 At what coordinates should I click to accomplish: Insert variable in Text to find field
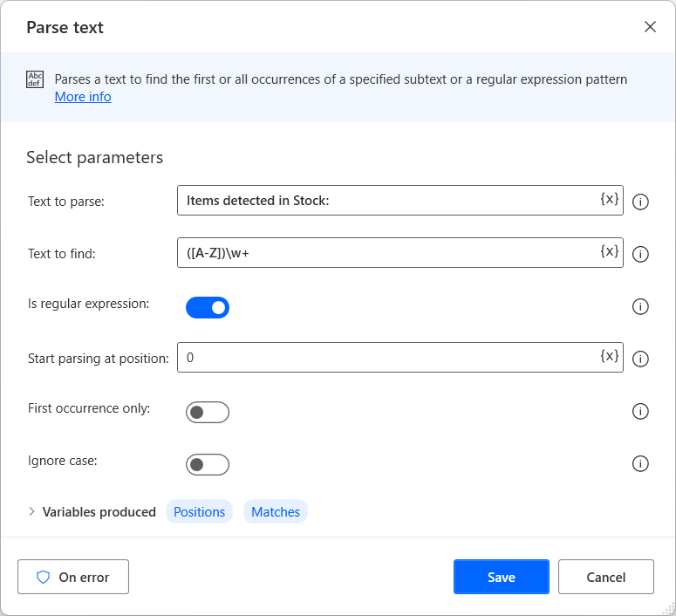point(610,252)
